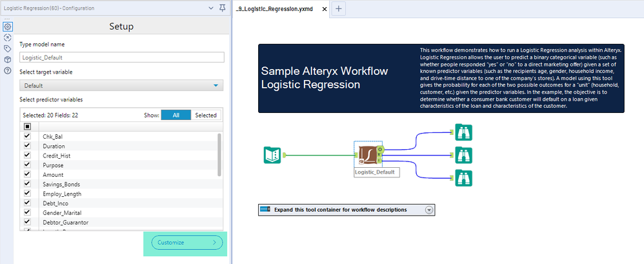Screen dimensions: 644x264
Task: Open the Configuration gear icon in sidebar
Action: click(7, 26)
